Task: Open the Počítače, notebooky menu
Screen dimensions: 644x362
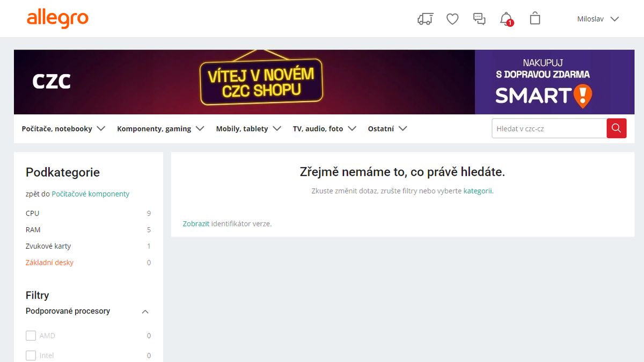Action: tap(63, 129)
